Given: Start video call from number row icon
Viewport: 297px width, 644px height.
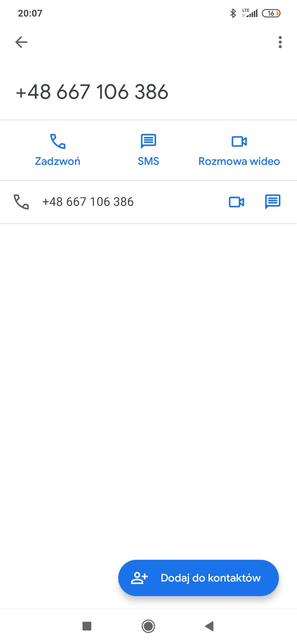Looking at the screenshot, I should (236, 202).
